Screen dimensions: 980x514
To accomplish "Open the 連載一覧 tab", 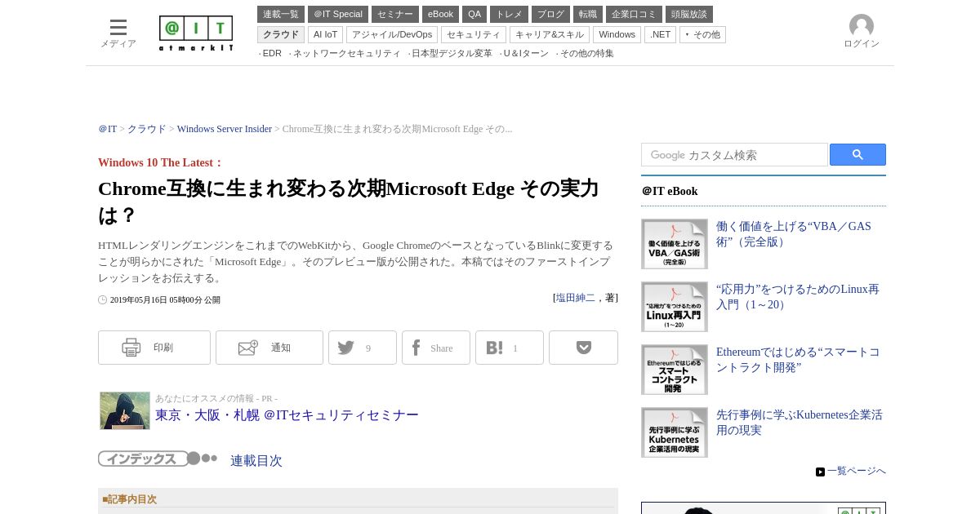I will (x=281, y=14).
